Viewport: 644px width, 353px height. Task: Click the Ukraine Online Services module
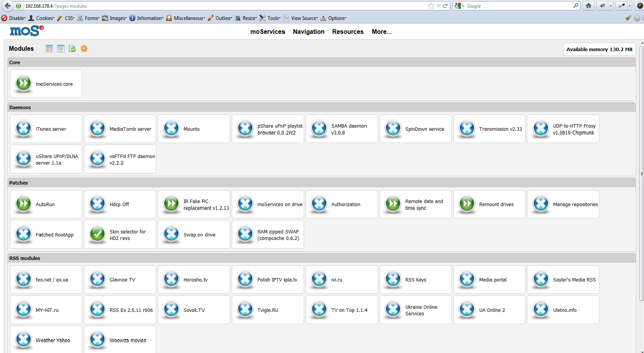coord(416,310)
